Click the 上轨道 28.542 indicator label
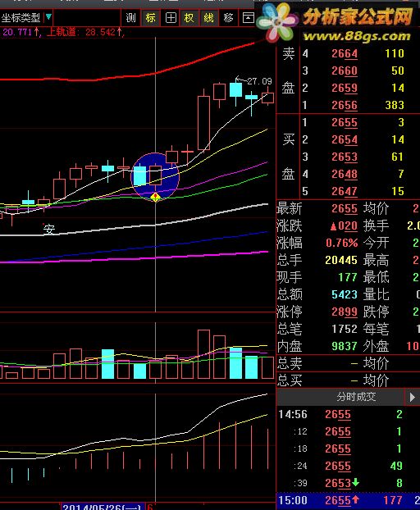Viewport: 420px width, 510px height. [x=85, y=32]
